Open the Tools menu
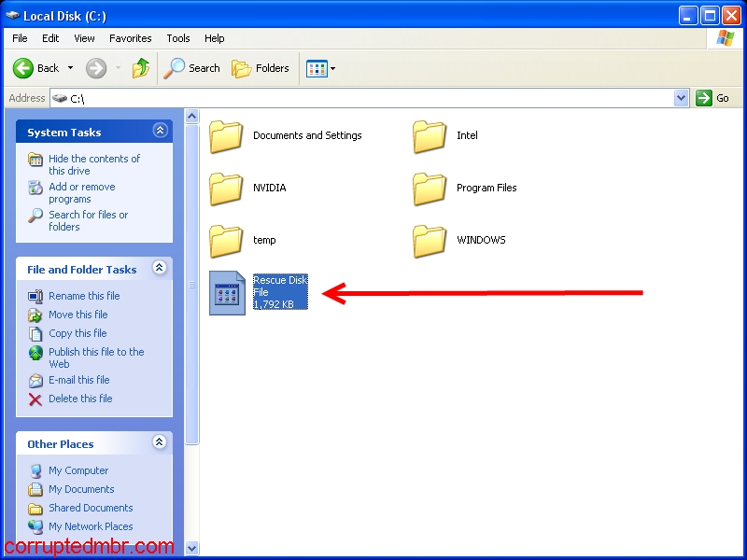Viewport: 747px width, 560px height. (178, 38)
